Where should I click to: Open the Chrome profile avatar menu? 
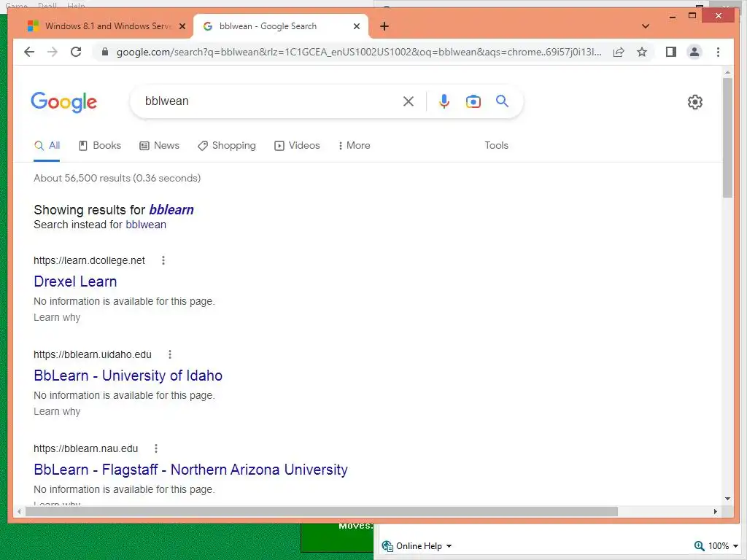[694, 52]
